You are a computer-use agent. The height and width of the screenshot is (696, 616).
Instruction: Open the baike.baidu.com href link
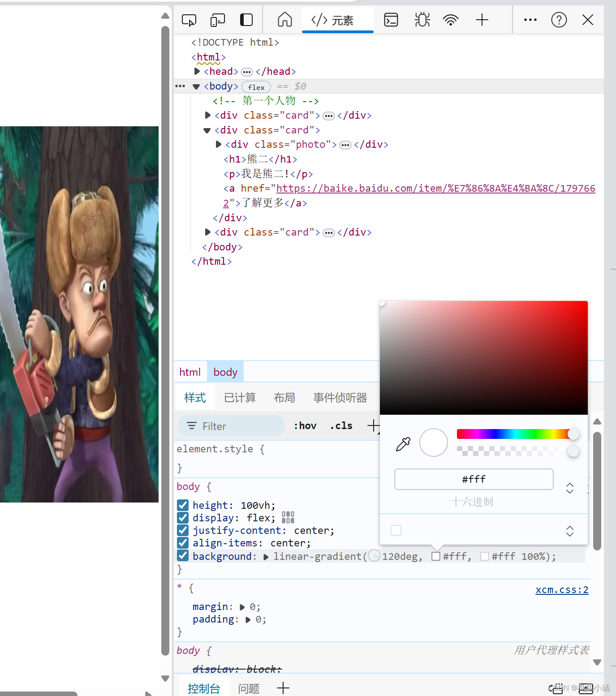435,189
